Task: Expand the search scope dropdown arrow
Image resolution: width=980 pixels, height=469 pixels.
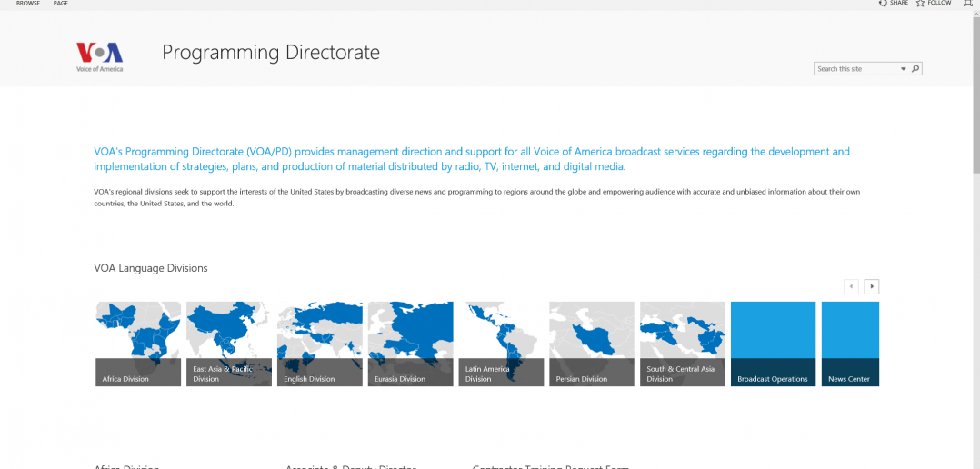Action: [x=903, y=69]
